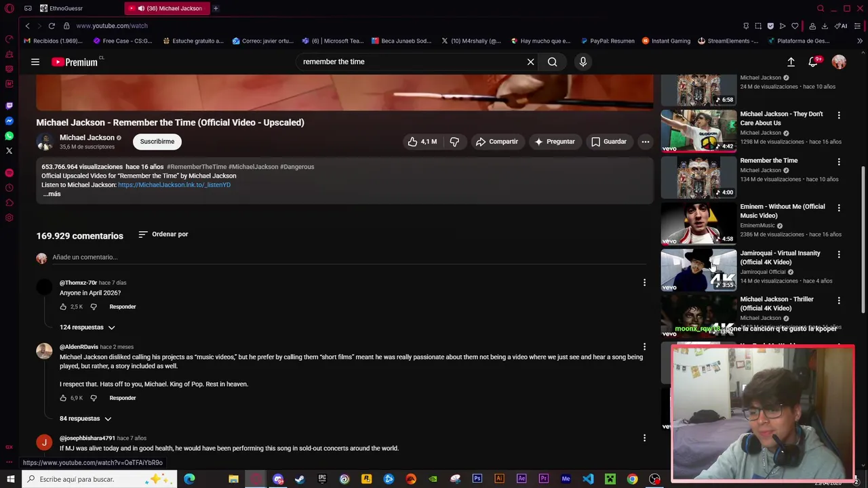Dislike the Remember the Time video
The width and height of the screenshot is (868, 488).
click(454, 142)
